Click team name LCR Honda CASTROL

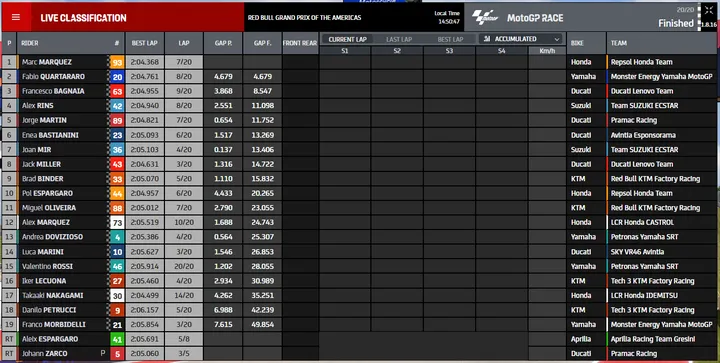642,222
